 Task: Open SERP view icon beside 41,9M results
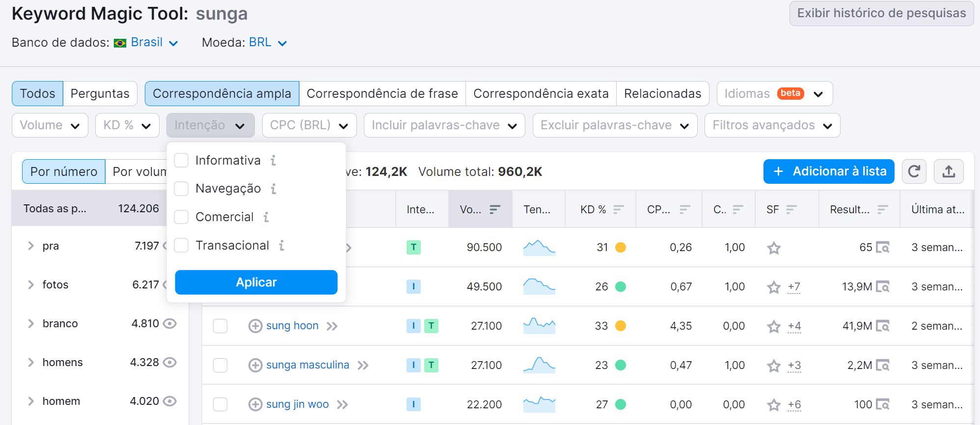883,326
